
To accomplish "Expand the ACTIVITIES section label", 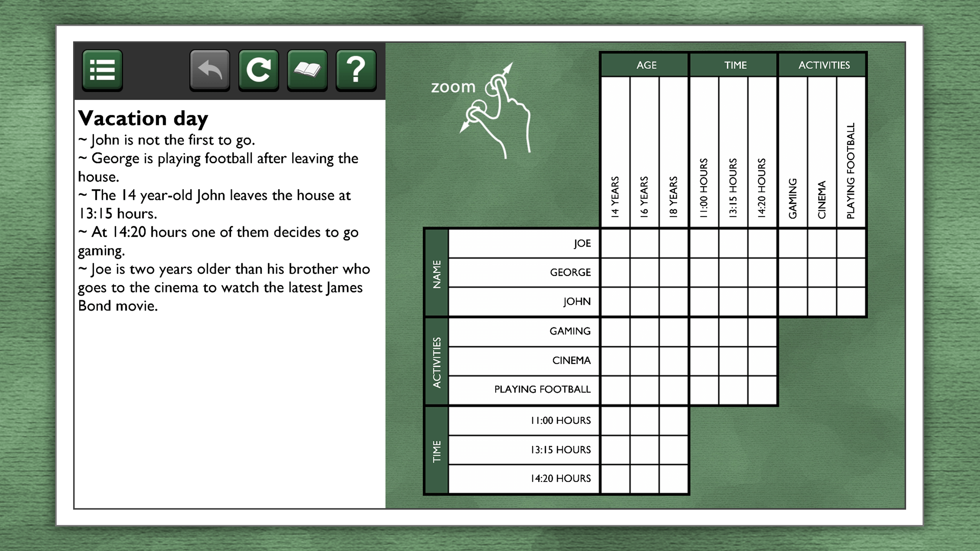I will [436, 360].
